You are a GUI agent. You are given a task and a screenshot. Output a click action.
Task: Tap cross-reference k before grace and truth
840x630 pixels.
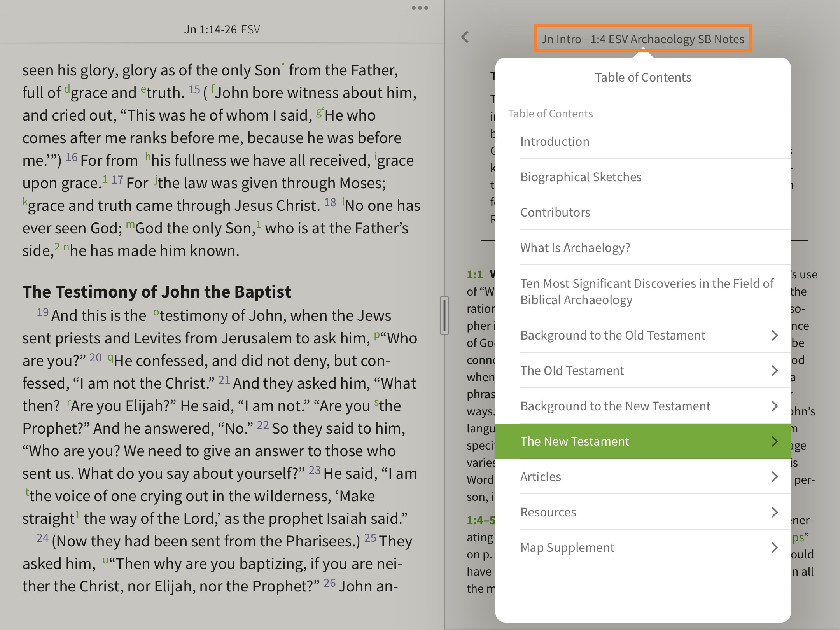(x=25, y=201)
